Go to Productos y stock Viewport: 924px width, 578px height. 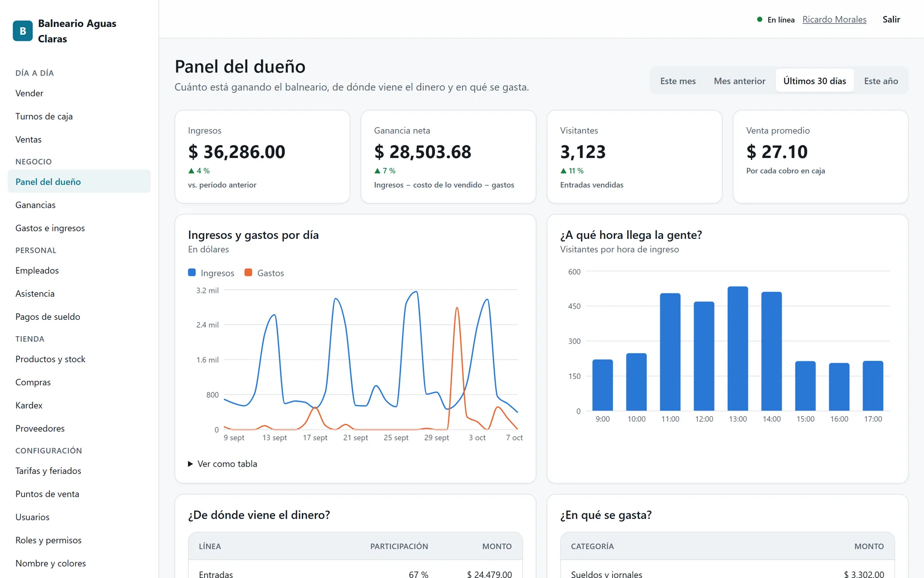click(x=79, y=359)
